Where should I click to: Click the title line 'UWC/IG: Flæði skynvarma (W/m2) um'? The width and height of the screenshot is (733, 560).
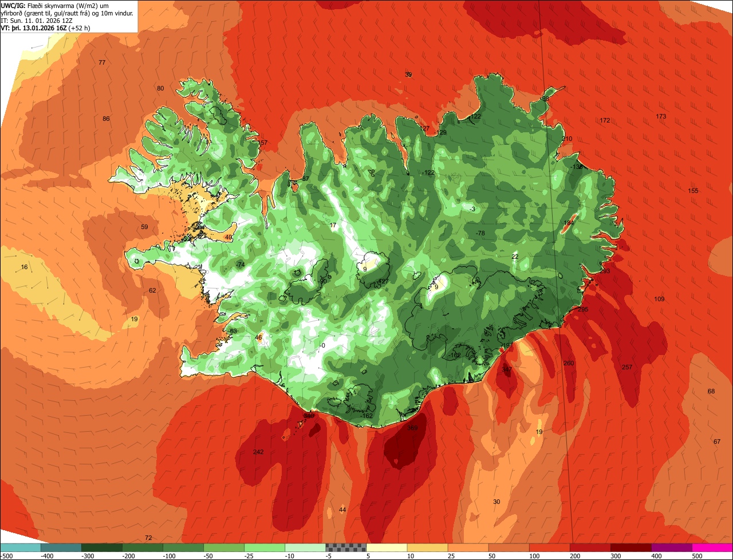(56, 6)
